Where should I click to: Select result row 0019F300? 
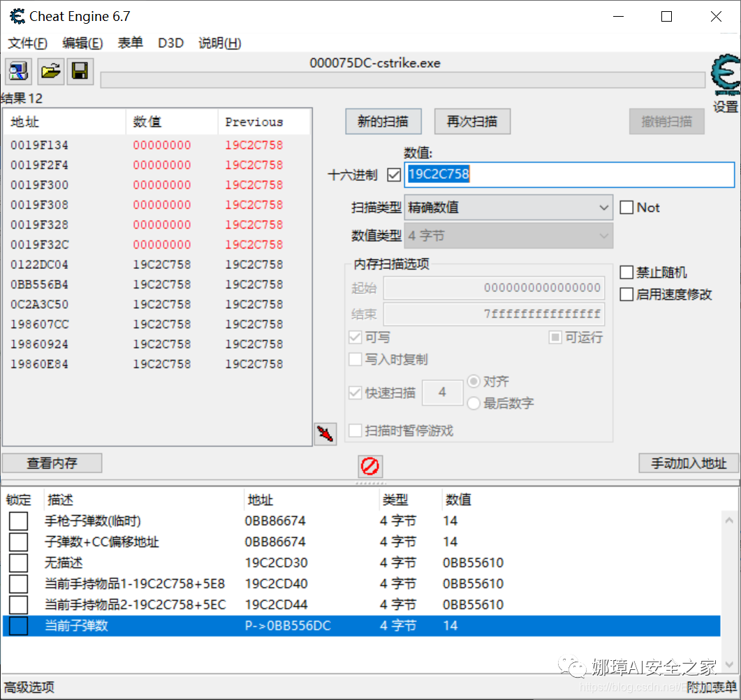click(x=157, y=185)
